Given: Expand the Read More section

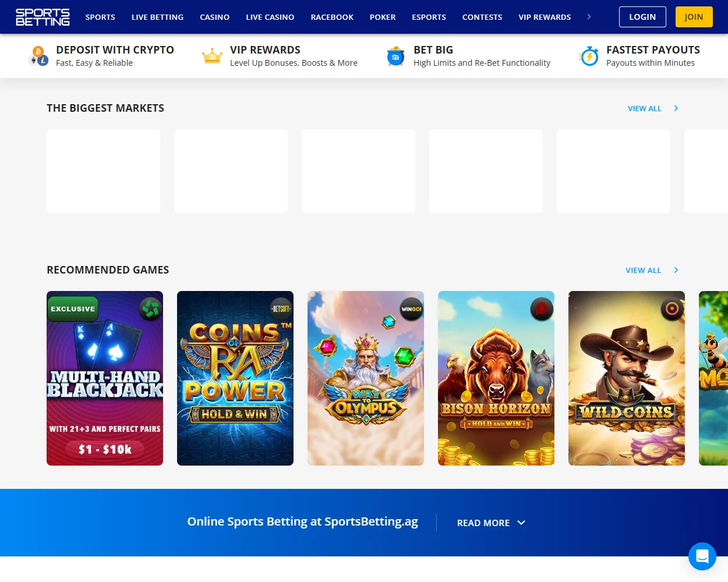Looking at the screenshot, I should (491, 523).
